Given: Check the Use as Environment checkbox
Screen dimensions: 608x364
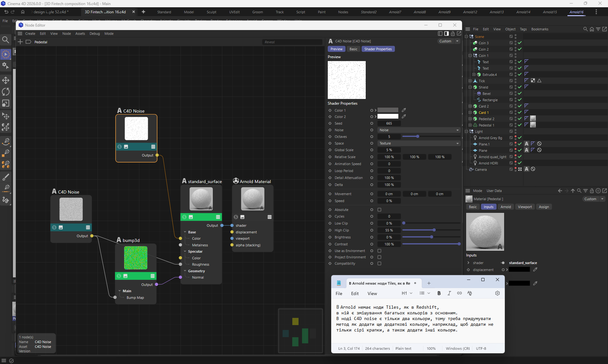Looking at the screenshot, I should [379, 251].
